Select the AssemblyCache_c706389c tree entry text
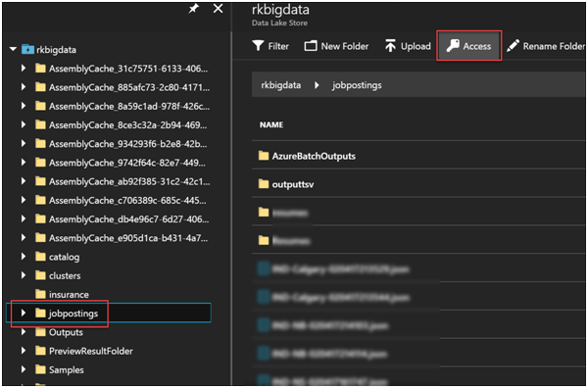 [127, 201]
